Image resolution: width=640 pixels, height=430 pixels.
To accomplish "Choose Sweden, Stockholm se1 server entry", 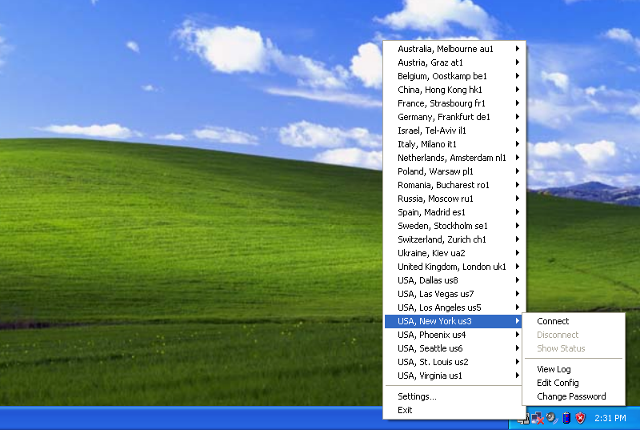I will pos(454,226).
